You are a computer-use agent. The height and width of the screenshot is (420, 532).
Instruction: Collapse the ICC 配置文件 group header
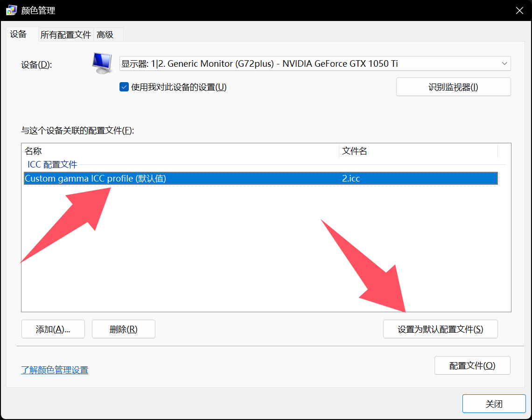(52, 164)
